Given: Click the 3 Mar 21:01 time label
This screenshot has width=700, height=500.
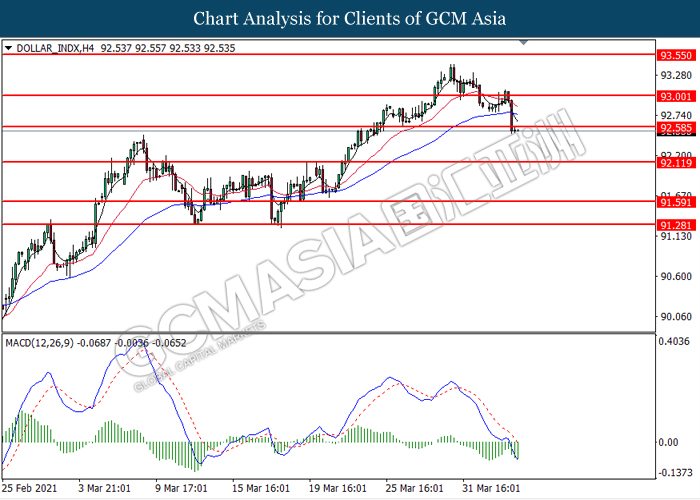Looking at the screenshot, I should [x=104, y=488].
